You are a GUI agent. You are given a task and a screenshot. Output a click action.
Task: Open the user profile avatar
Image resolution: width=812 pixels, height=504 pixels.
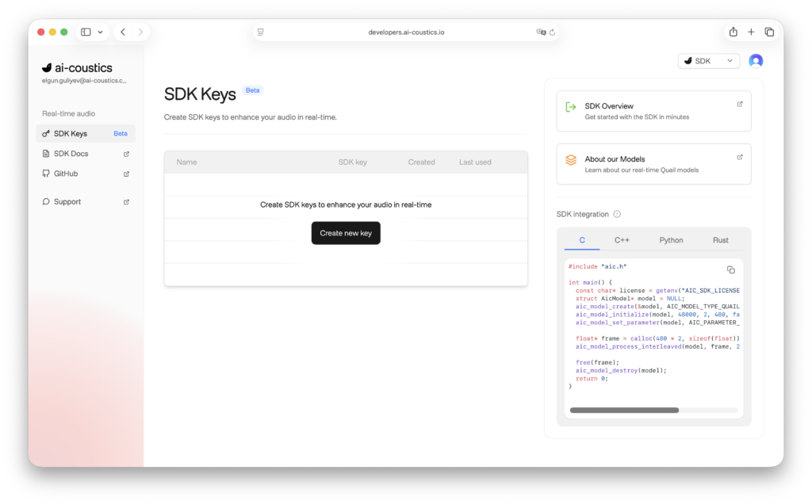tap(756, 61)
